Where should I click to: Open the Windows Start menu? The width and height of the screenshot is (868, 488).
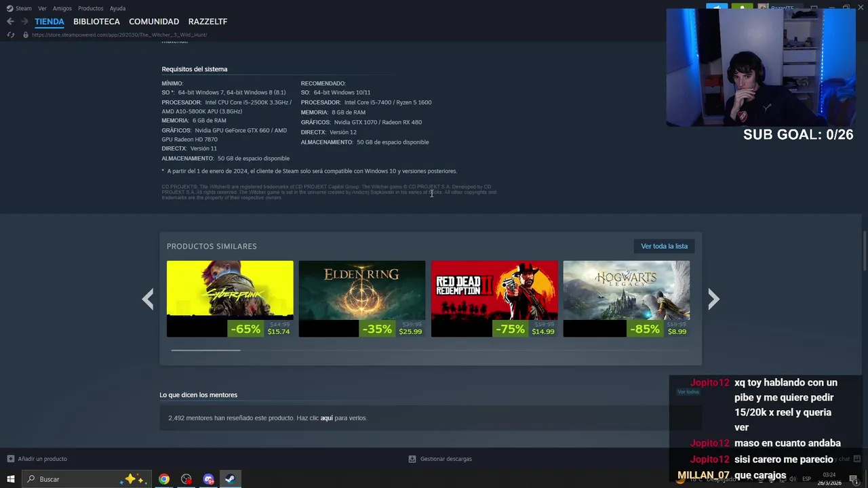point(10,479)
